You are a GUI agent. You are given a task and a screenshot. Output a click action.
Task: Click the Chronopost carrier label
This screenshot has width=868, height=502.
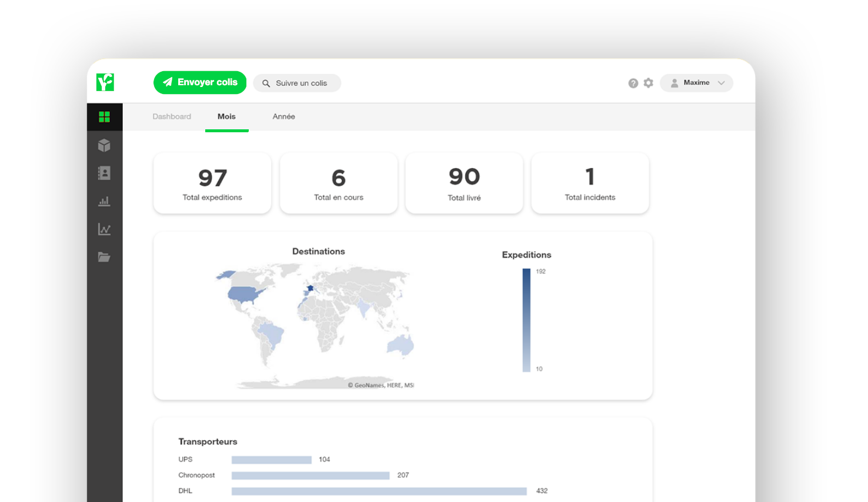196,475
